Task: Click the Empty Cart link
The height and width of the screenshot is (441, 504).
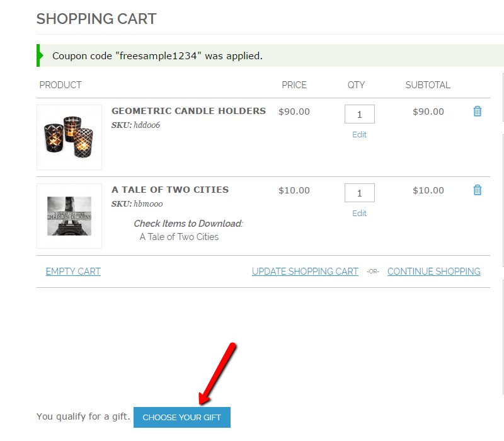Action: [73, 272]
